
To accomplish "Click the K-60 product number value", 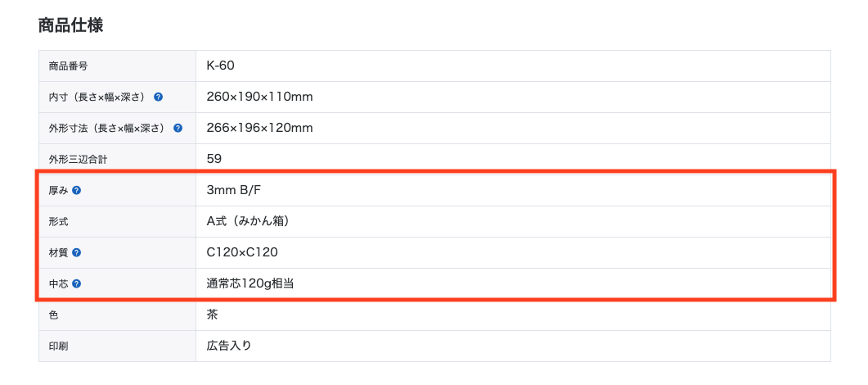I will point(221,66).
